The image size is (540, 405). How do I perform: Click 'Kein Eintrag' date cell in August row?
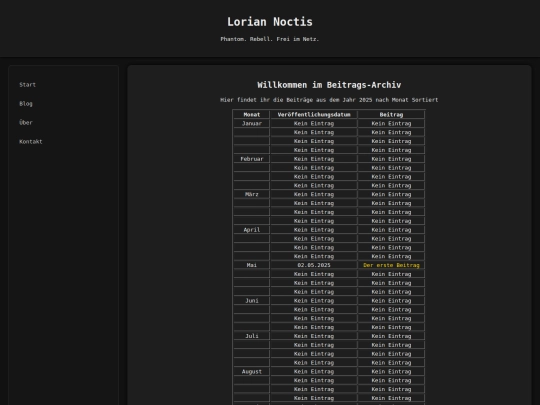coord(314,372)
